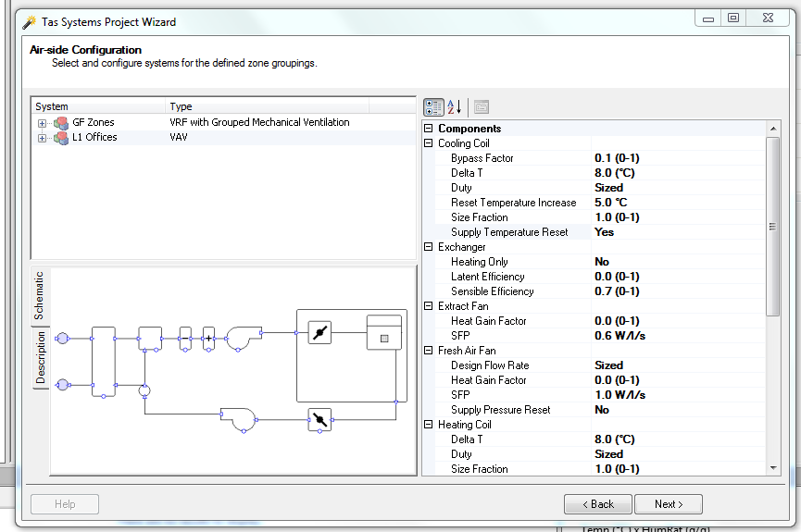This screenshot has height=532, width=801.
Task: Click the Next button
Action: point(669,504)
